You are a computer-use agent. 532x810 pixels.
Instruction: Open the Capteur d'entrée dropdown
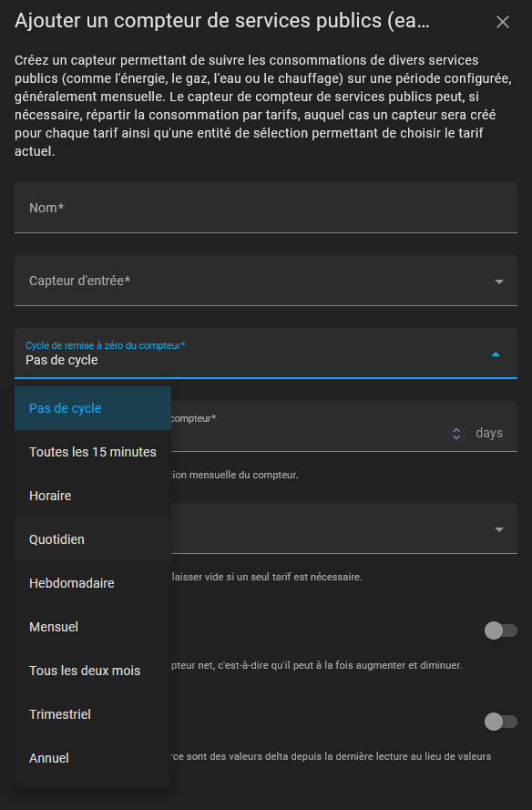265,281
